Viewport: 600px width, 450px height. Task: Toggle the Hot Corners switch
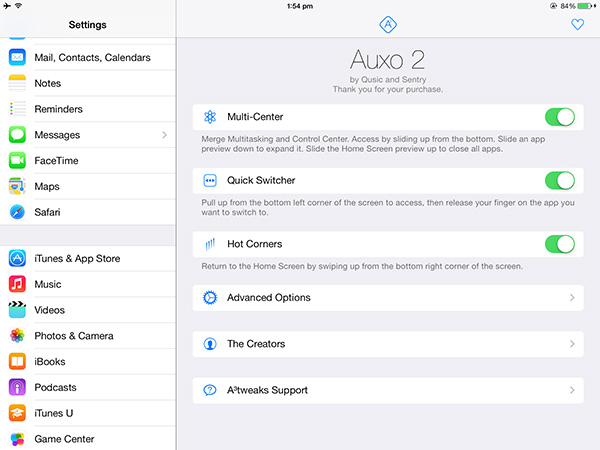click(559, 244)
